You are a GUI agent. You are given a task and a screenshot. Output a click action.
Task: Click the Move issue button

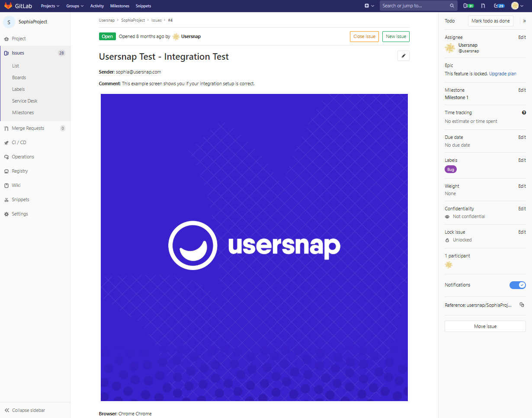(485, 326)
